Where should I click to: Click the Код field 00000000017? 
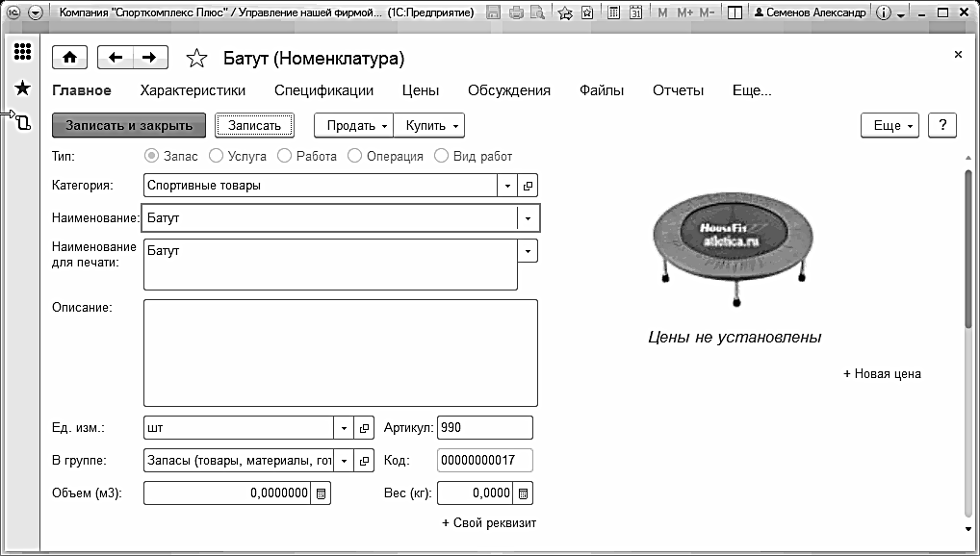(485, 461)
